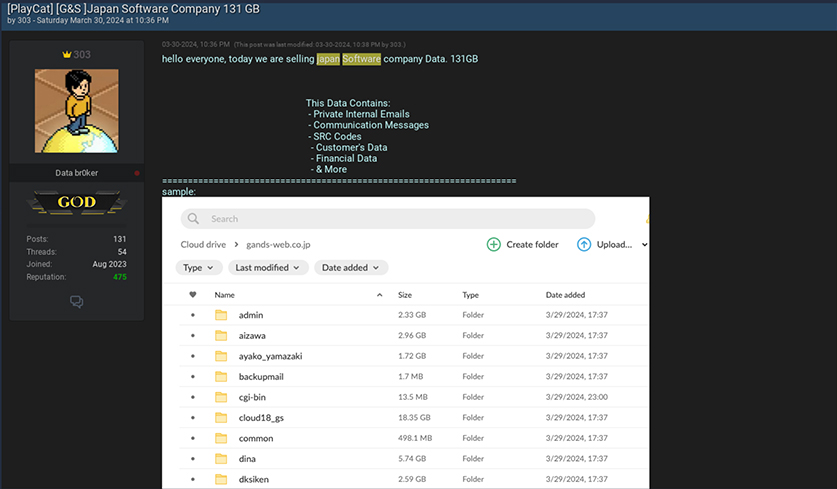Click the Search input field
The width and height of the screenshot is (837, 489).
click(x=388, y=219)
